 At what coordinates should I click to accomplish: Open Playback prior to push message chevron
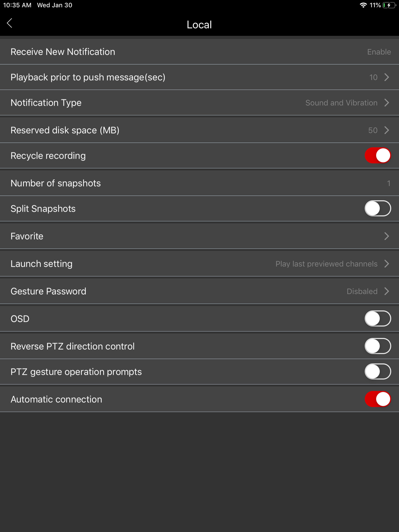point(387,77)
